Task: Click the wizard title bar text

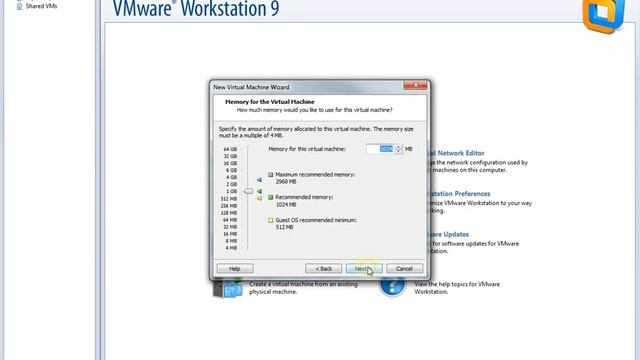Action: [251, 87]
